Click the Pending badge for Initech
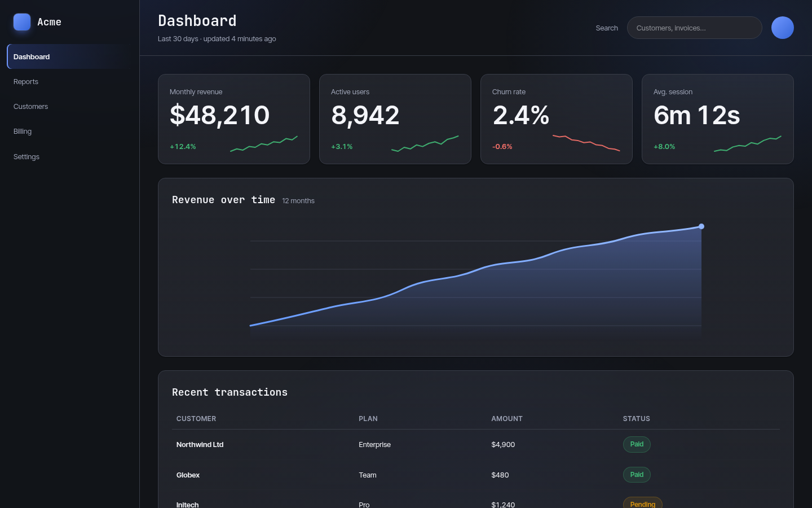 643,504
